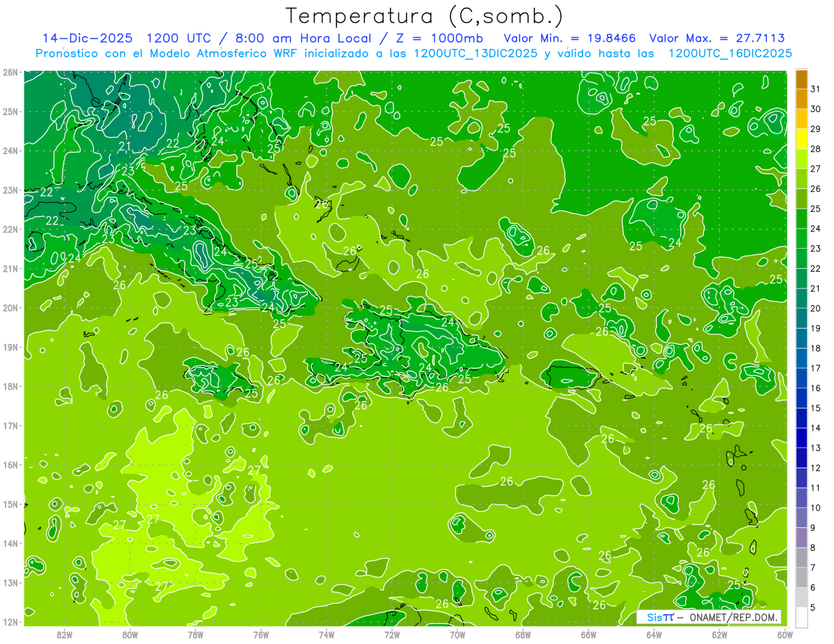
Task: Click the "5" label on the color scale
Action: pyautogui.click(x=814, y=607)
